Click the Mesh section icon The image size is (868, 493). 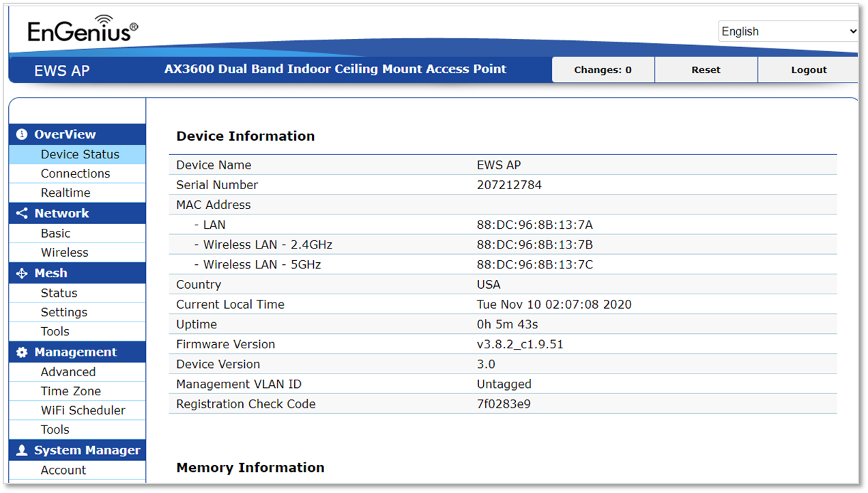(x=22, y=273)
